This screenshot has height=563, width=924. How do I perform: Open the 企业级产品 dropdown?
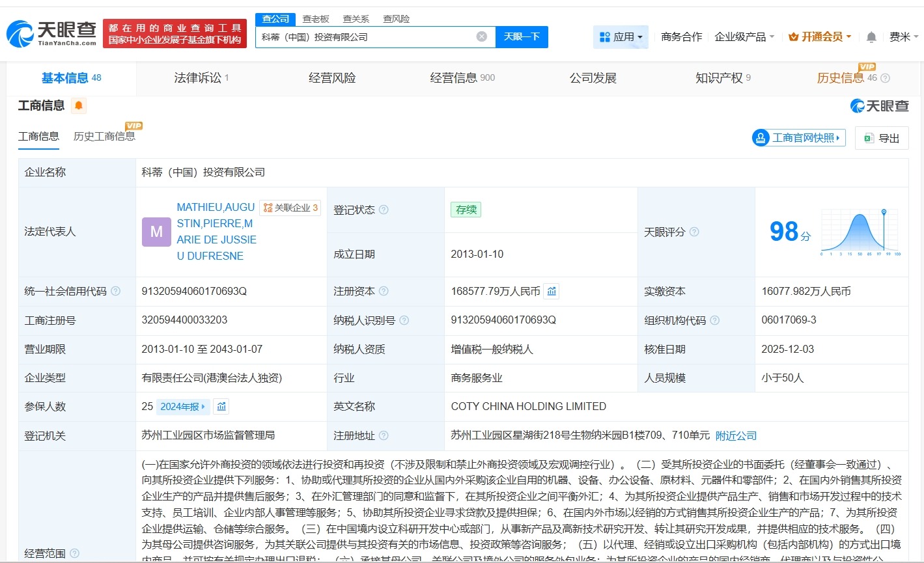(744, 37)
